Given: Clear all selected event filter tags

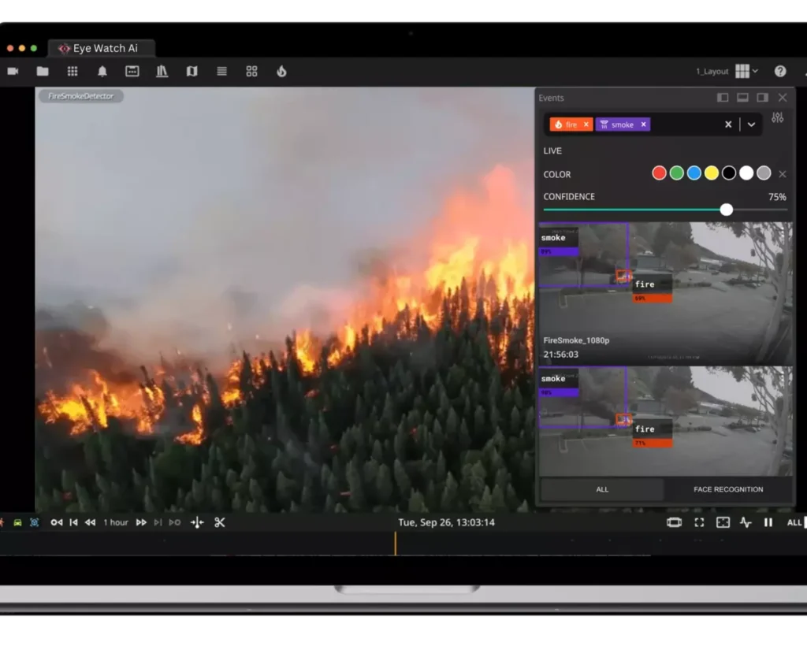Looking at the screenshot, I should coord(728,124).
